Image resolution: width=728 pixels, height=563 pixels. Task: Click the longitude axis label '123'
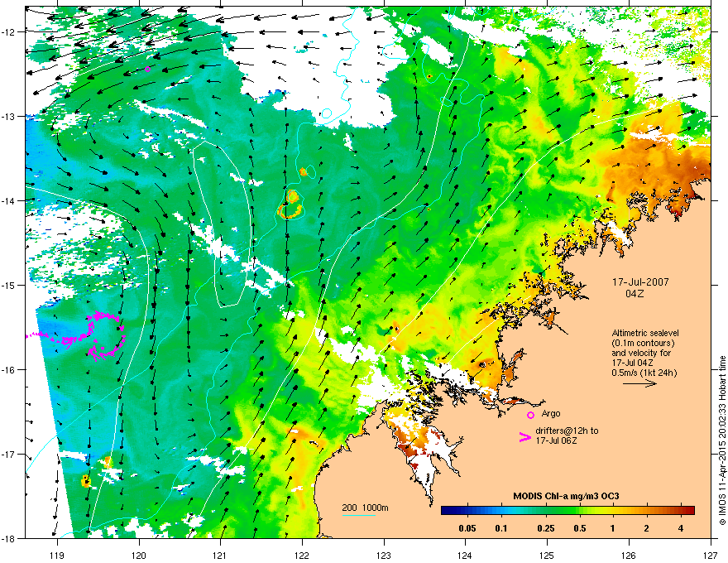click(x=384, y=555)
